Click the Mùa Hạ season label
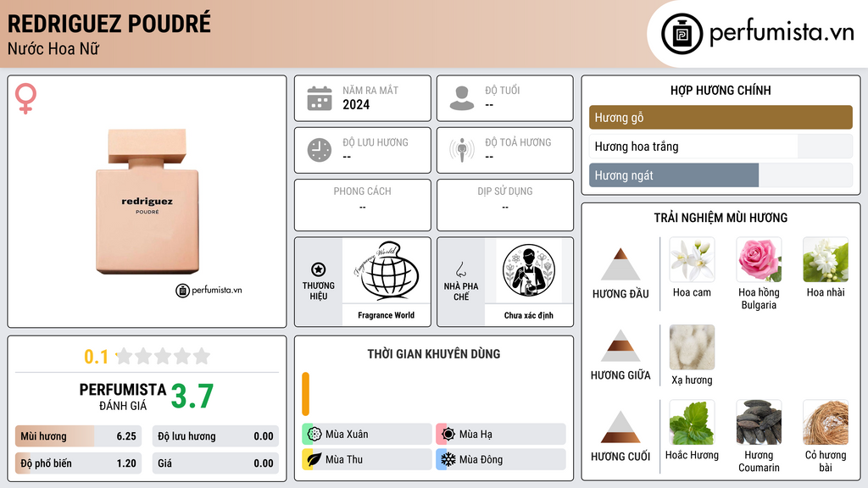This screenshot has width=868, height=488. pyautogui.click(x=476, y=435)
